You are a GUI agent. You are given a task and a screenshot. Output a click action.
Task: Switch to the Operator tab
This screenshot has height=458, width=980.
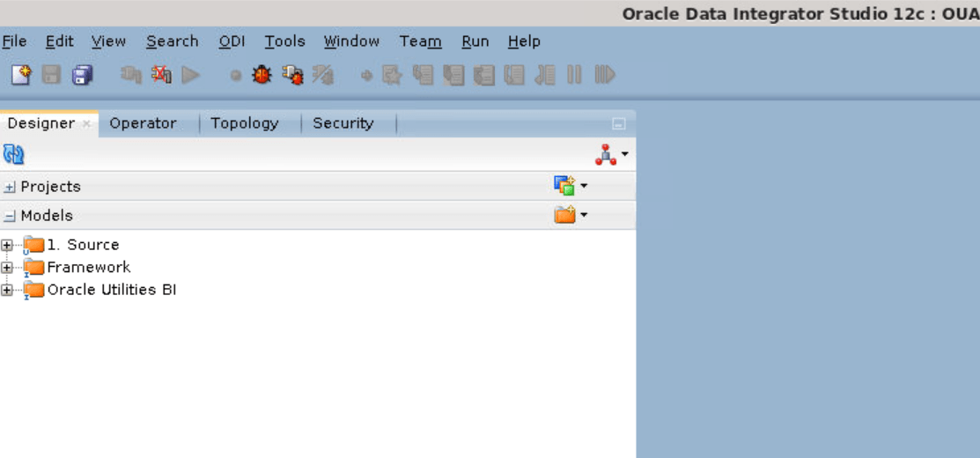coord(144,123)
